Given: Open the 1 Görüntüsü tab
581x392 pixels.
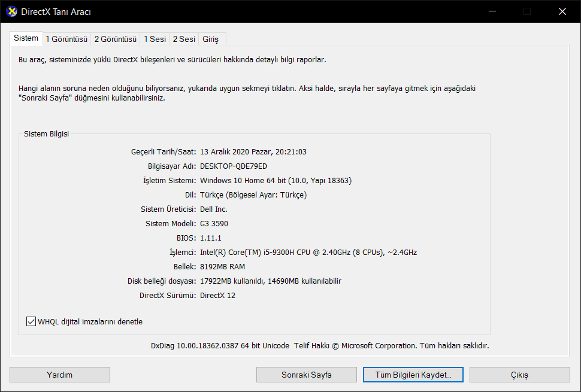Looking at the screenshot, I should point(66,39).
